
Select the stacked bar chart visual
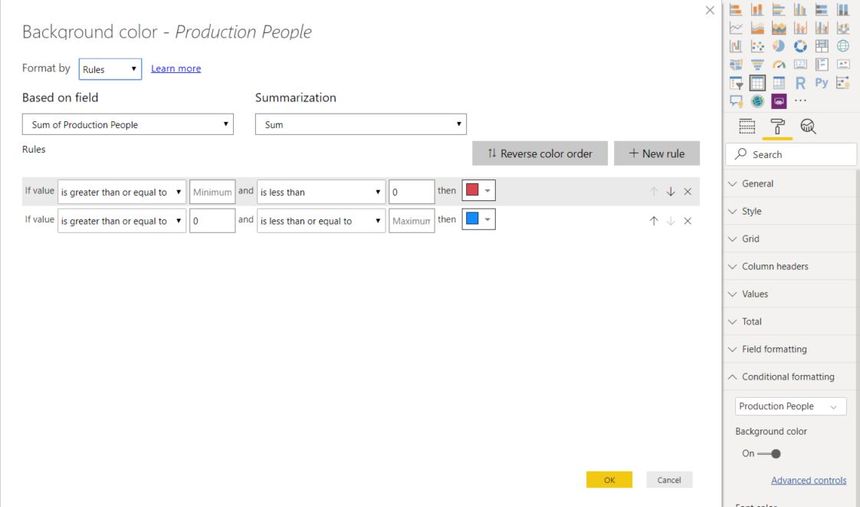736,9
